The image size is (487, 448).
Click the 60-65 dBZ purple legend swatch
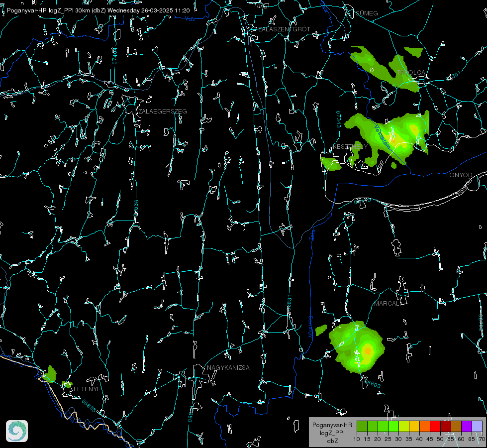[467, 426]
